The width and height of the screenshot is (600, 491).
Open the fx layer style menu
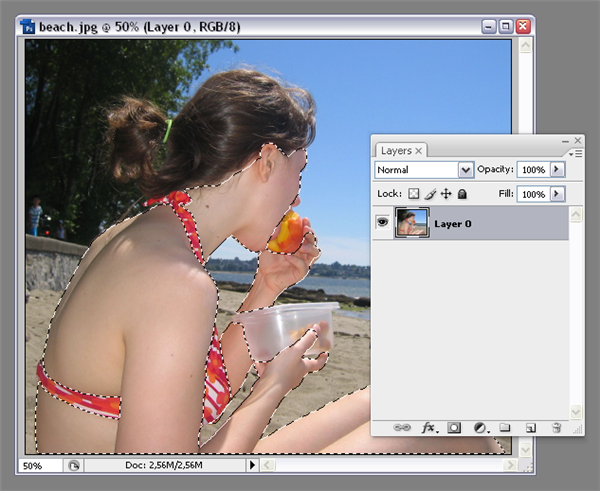[x=429, y=427]
